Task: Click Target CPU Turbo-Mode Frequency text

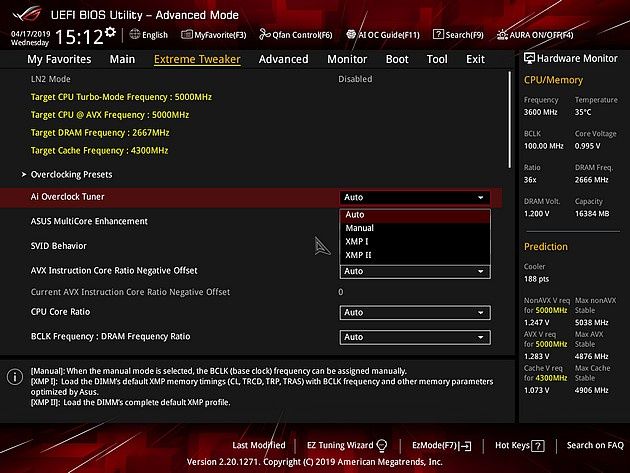Action: 121,97
